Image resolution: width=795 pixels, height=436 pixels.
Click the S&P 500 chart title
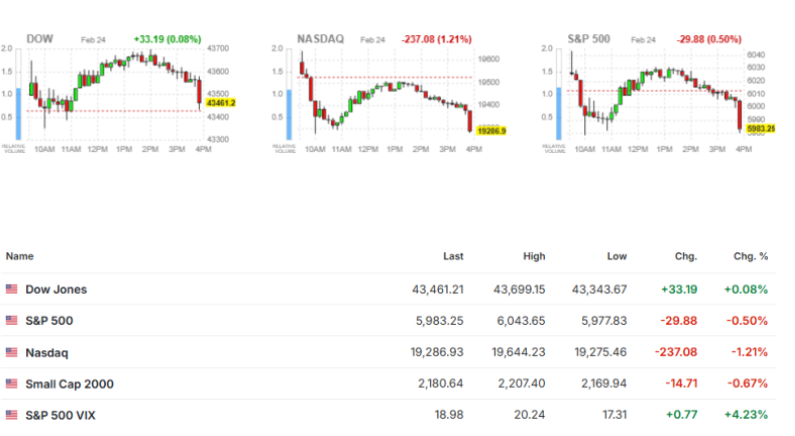click(589, 39)
